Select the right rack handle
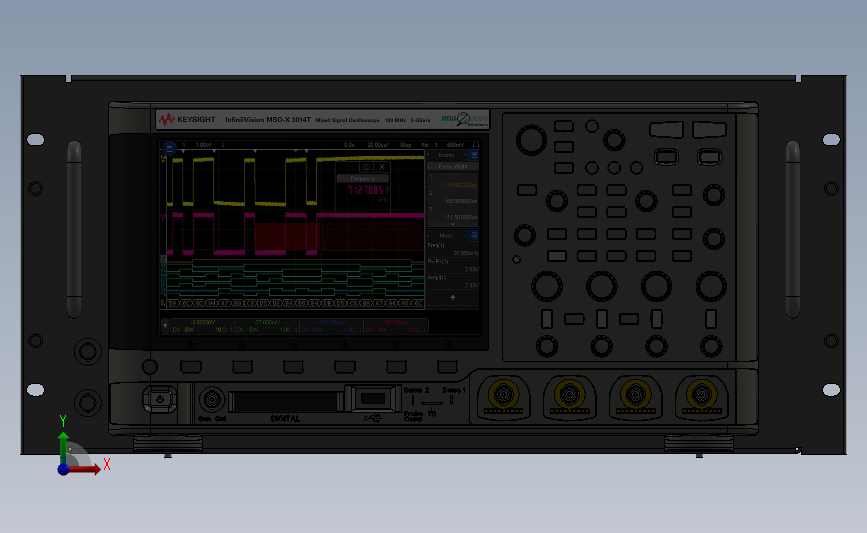867x533 pixels. [x=792, y=229]
